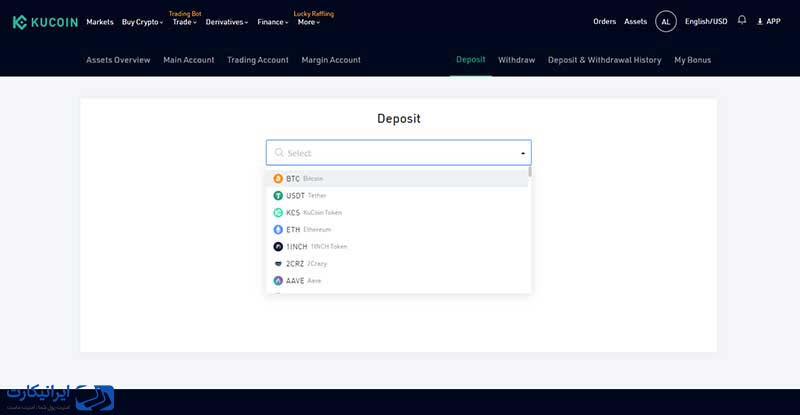Select the Deposit tab

(470, 60)
